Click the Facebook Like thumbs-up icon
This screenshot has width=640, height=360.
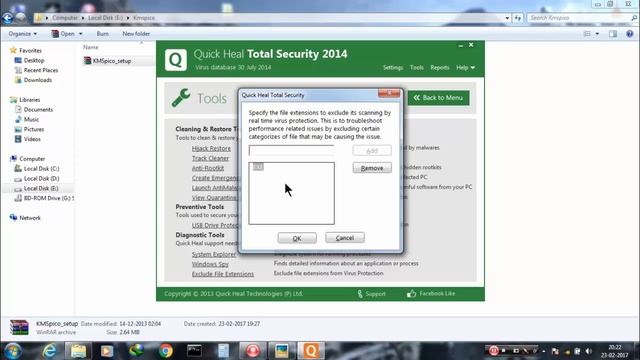pyautogui.click(x=411, y=293)
